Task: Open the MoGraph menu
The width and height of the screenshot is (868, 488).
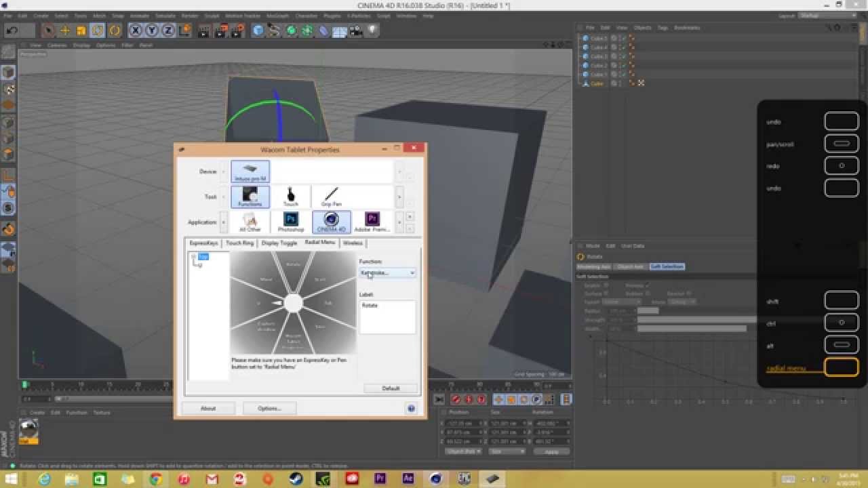Action: 277,16
